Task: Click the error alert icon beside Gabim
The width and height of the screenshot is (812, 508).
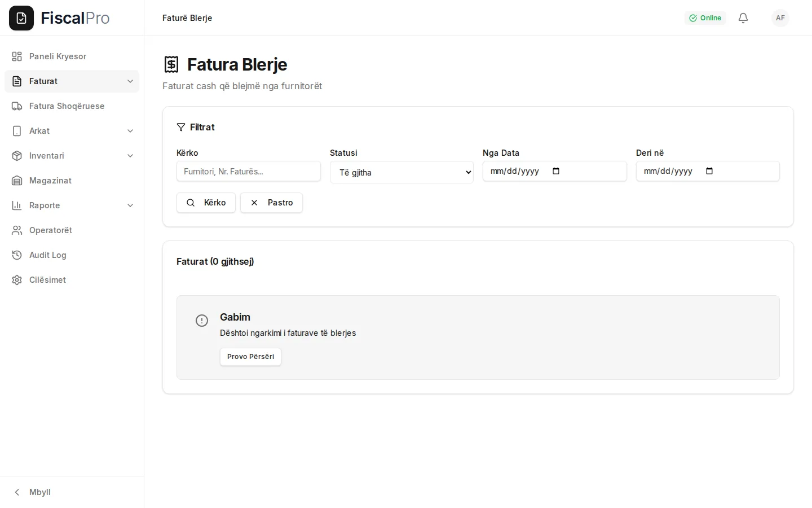Action: coord(202,321)
